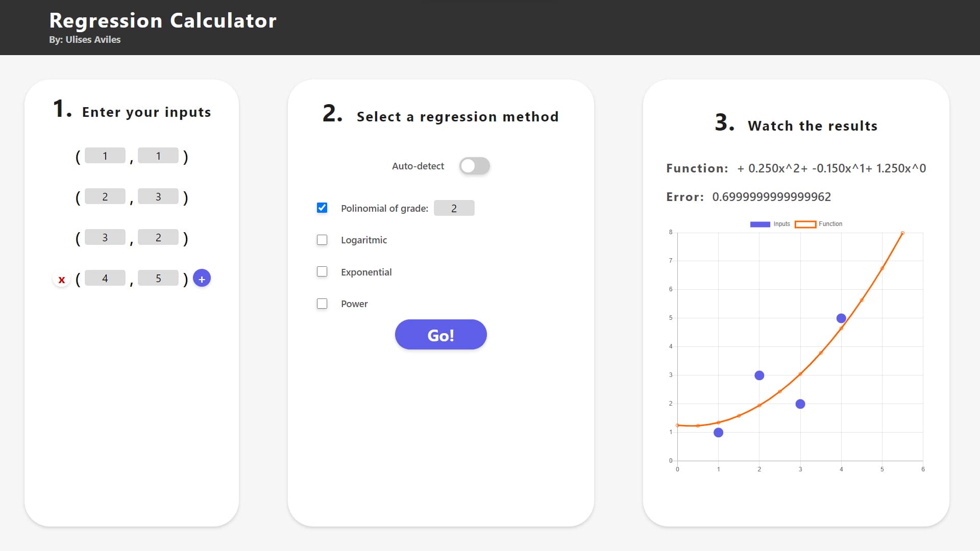Click the Regression Calculator title
This screenshot has width=980, height=551.
(163, 20)
